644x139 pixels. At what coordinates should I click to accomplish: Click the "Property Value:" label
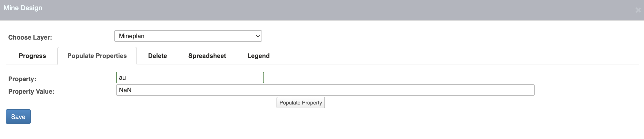31,91
